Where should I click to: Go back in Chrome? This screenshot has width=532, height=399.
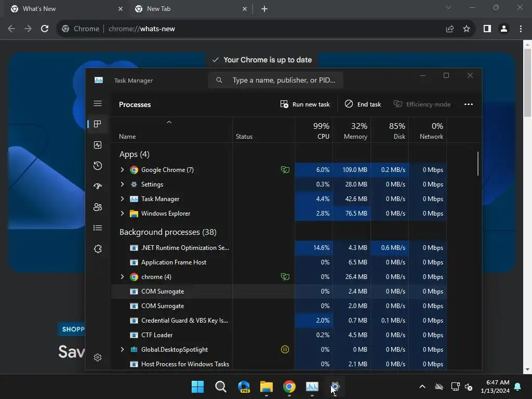11,29
